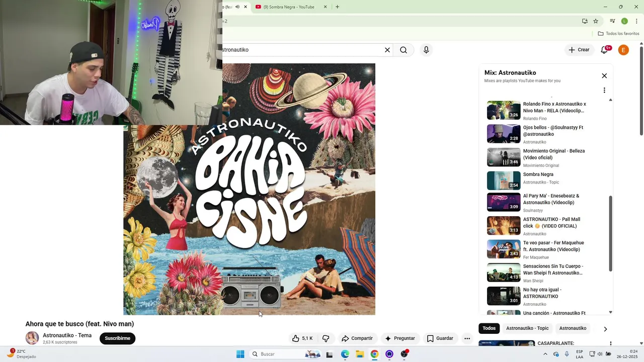Click the YouTube search input field
This screenshot has width=644, height=362.
click(x=302, y=50)
